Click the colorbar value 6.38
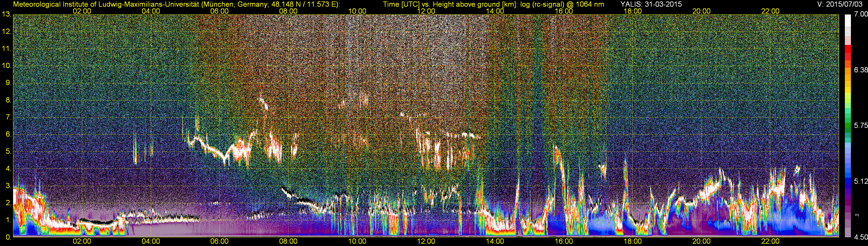This screenshot has height=246, width=868. pos(860,70)
